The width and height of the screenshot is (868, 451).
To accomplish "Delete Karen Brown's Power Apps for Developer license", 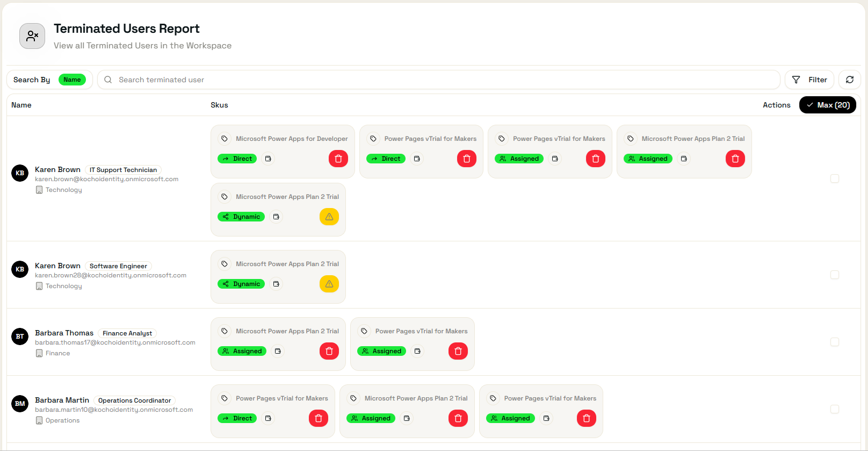I will coord(338,159).
